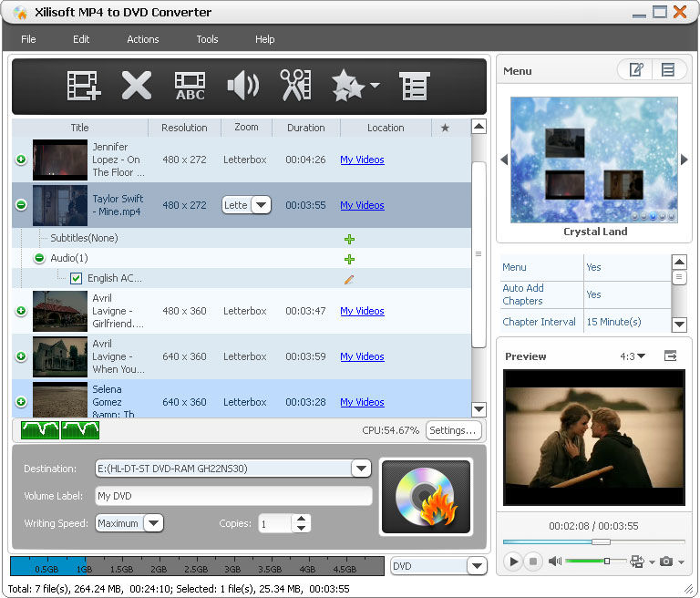
Task: Open the Tools menu
Action: [x=207, y=39]
